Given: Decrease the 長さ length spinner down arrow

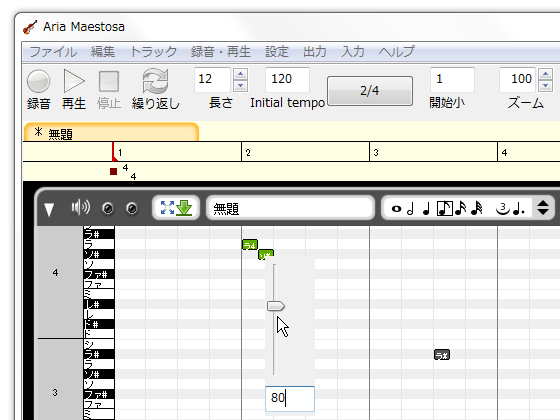Looking at the screenshot, I should [x=240, y=86].
